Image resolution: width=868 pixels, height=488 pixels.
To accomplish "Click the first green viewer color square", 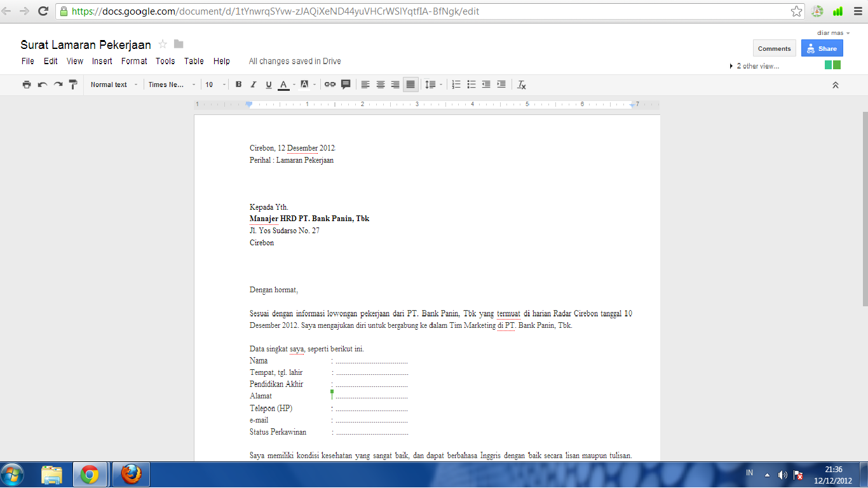I will [x=829, y=65].
